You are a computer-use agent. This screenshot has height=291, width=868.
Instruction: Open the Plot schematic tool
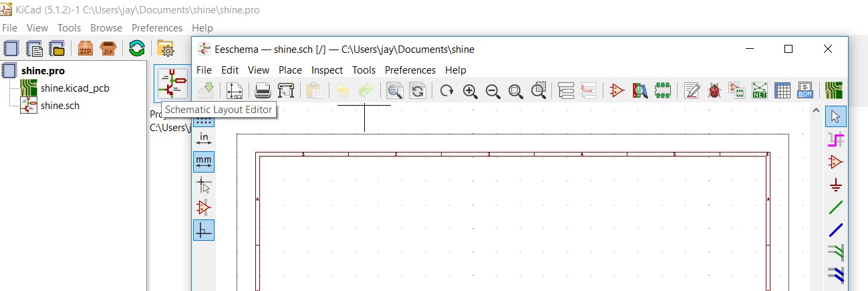pos(286,90)
